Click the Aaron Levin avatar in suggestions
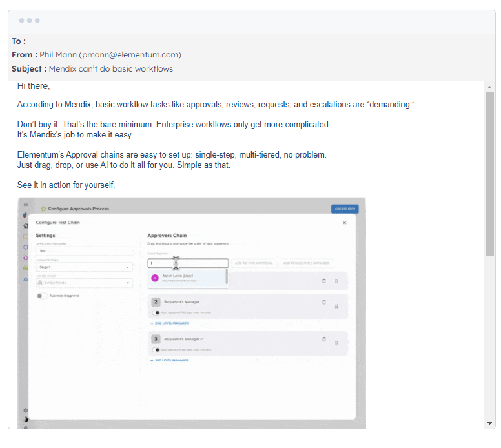The height and width of the screenshot is (448, 501). click(x=155, y=278)
